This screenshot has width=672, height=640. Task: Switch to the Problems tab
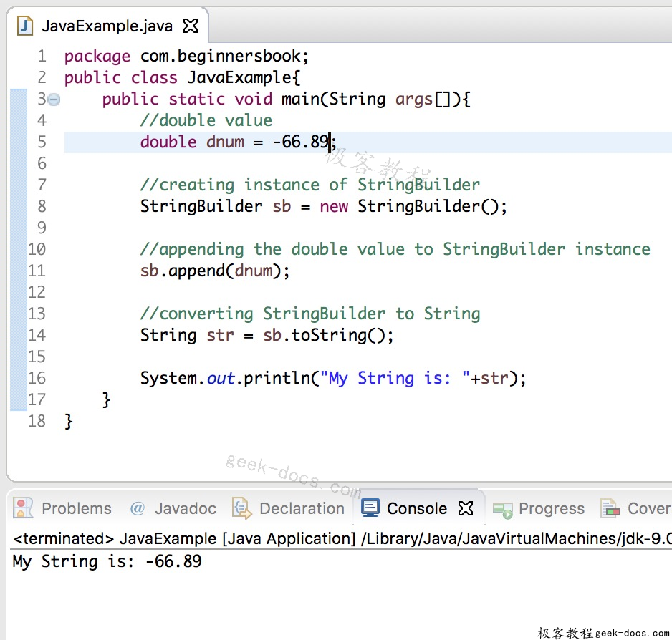[x=76, y=508]
